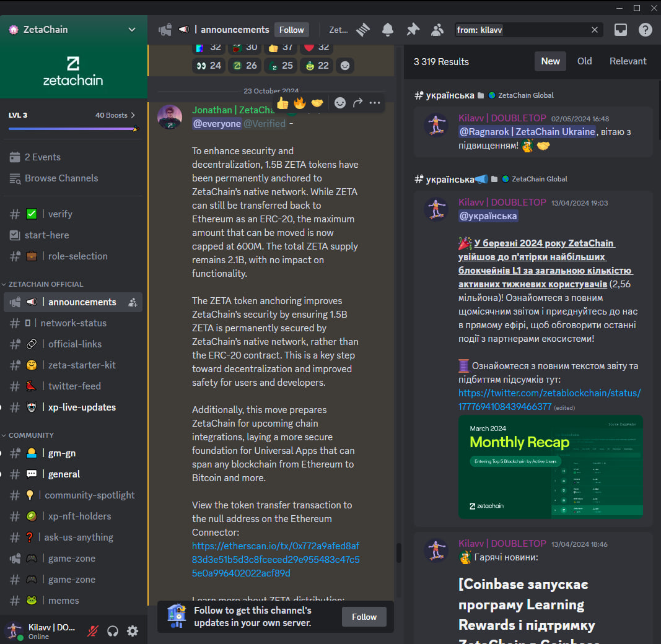
Task: Toggle the reaction with count 22
Action: pos(317,66)
